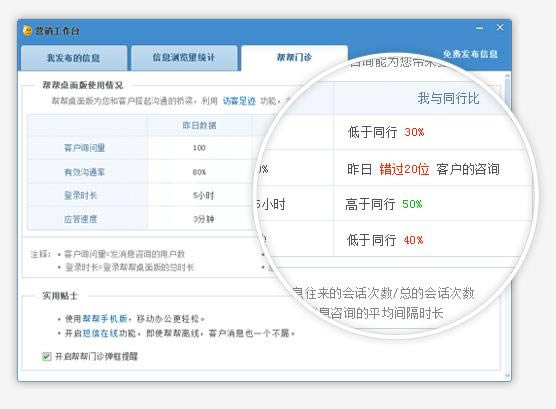Close the workbench window
556x409 pixels.
point(500,27)
